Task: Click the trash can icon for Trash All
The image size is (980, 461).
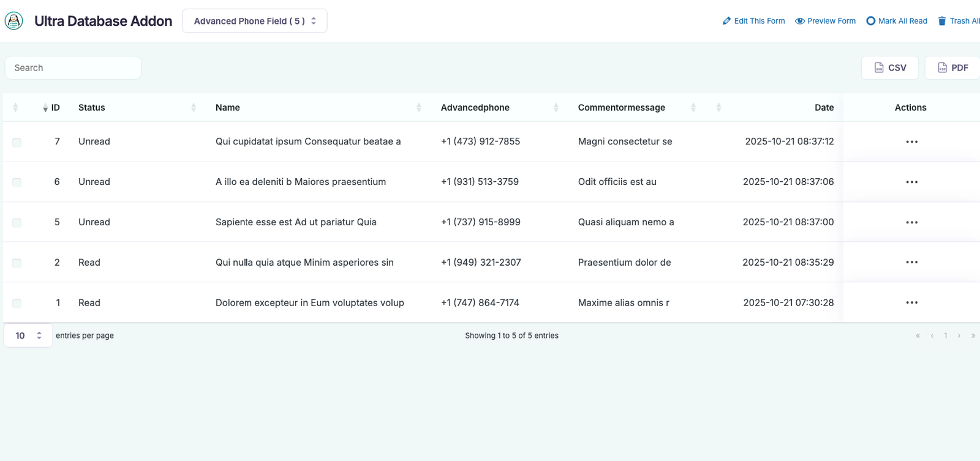Action: (942, 21)
